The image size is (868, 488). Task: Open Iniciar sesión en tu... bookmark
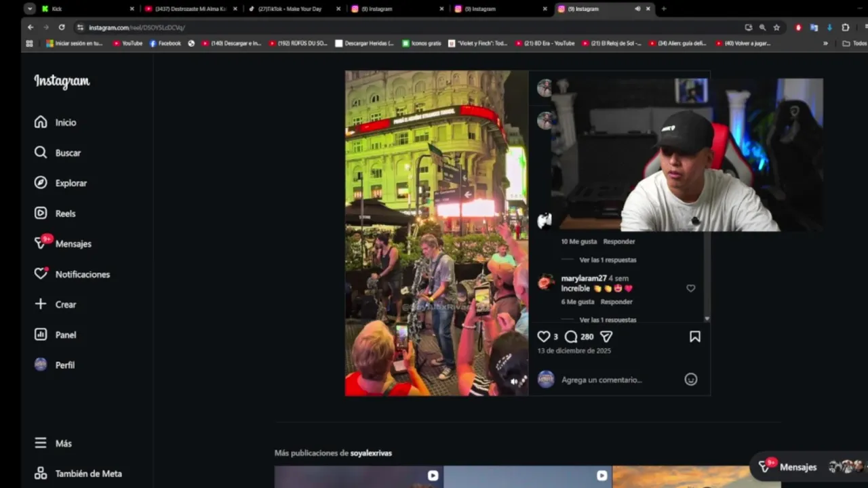(x=75, y=43)
